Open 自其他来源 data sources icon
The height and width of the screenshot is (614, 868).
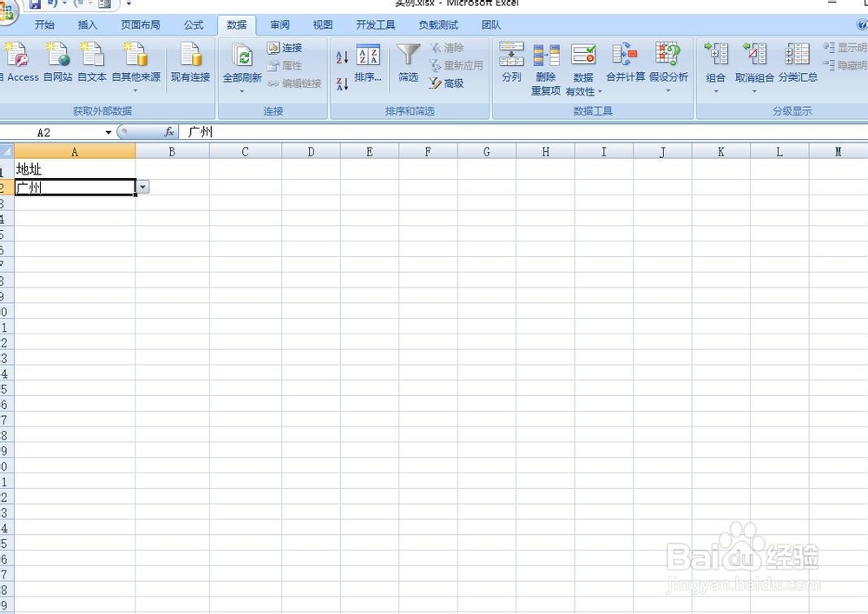coord(136,55)
